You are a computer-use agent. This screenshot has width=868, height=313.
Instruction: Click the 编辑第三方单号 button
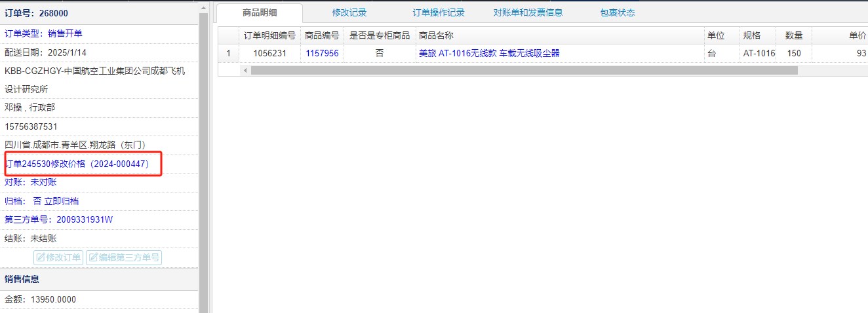tap(123, 257)
